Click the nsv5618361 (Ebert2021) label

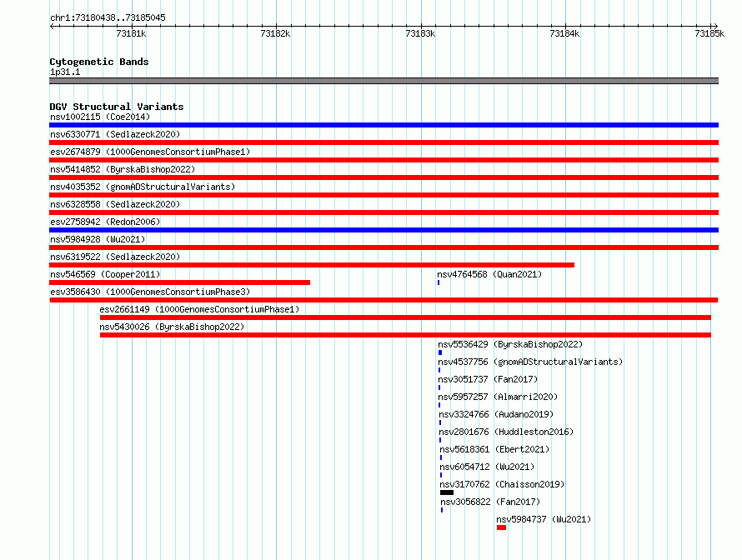tap(494, 449)
